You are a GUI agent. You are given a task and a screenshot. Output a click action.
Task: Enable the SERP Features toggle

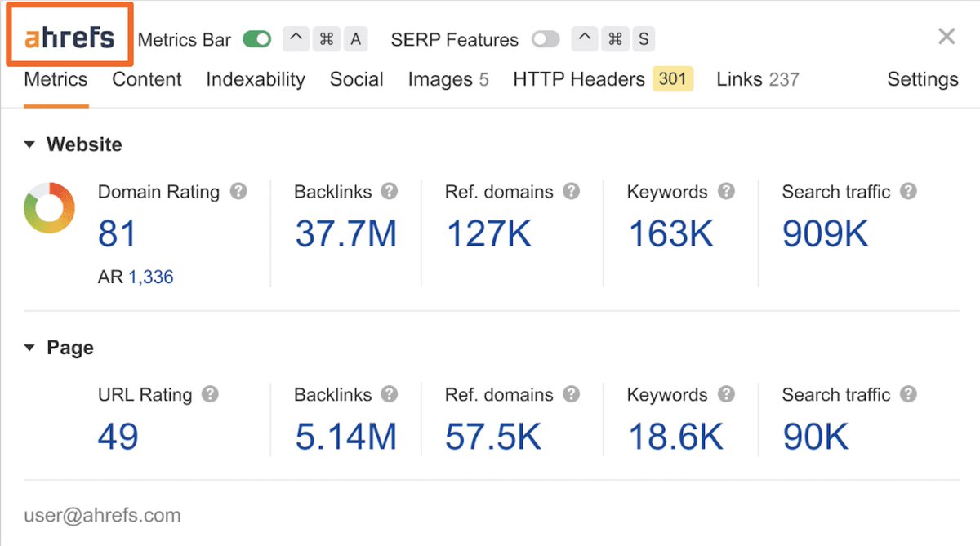(546, 39)
